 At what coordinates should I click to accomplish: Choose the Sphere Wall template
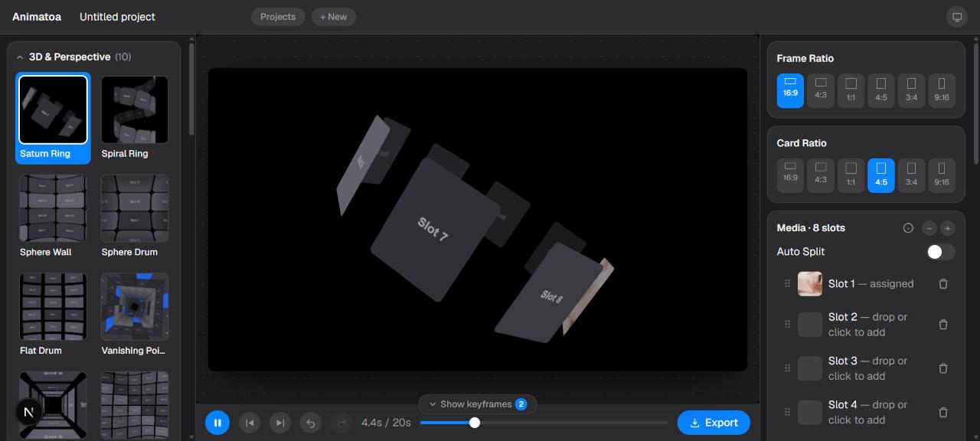53,217
